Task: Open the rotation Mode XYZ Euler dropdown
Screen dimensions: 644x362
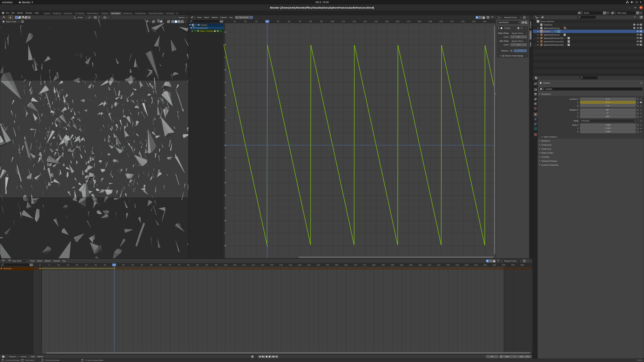Action: pos(608,121)
